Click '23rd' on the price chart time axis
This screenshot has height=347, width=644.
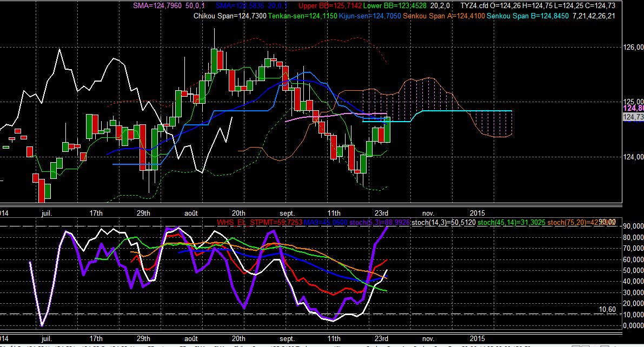click(382, 213)
